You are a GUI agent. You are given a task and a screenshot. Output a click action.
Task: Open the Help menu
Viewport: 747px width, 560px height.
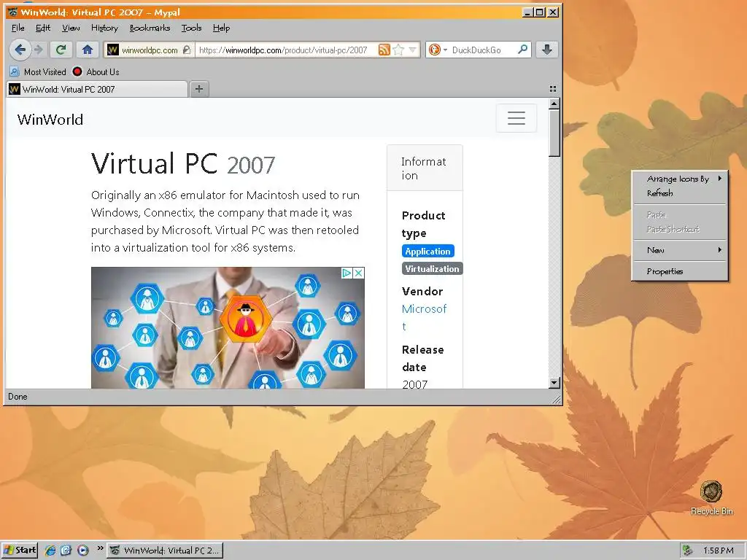(x=221, y=28)
